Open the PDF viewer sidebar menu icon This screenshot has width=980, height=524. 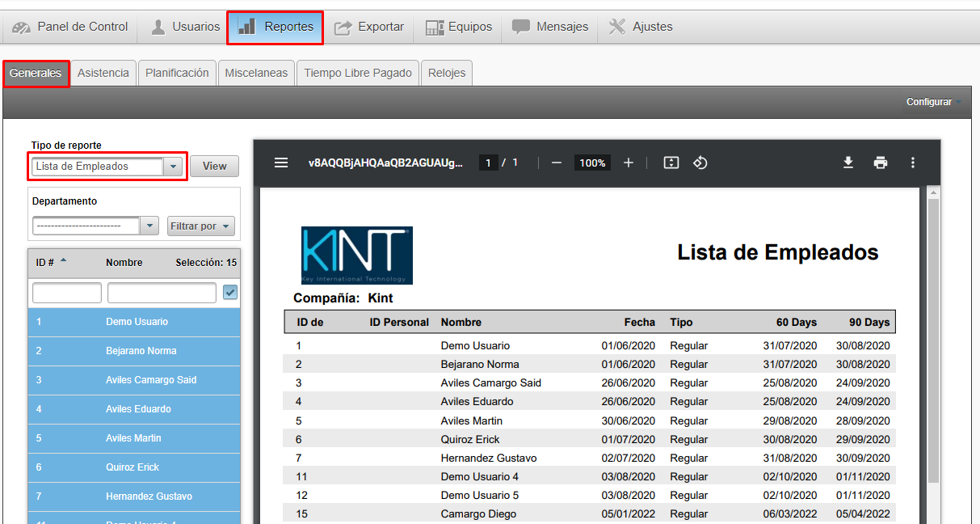click(x=281, y=163)
